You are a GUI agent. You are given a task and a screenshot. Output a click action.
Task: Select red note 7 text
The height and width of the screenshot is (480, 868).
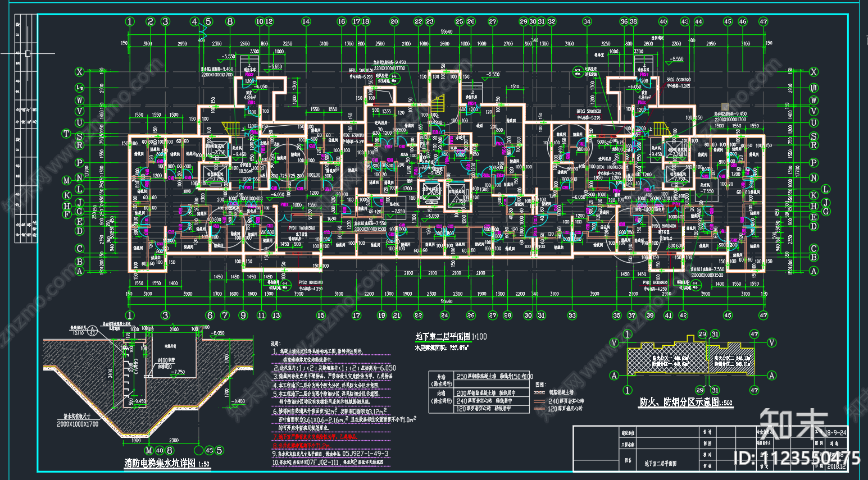pyautogui.click(x=315, y=436)
